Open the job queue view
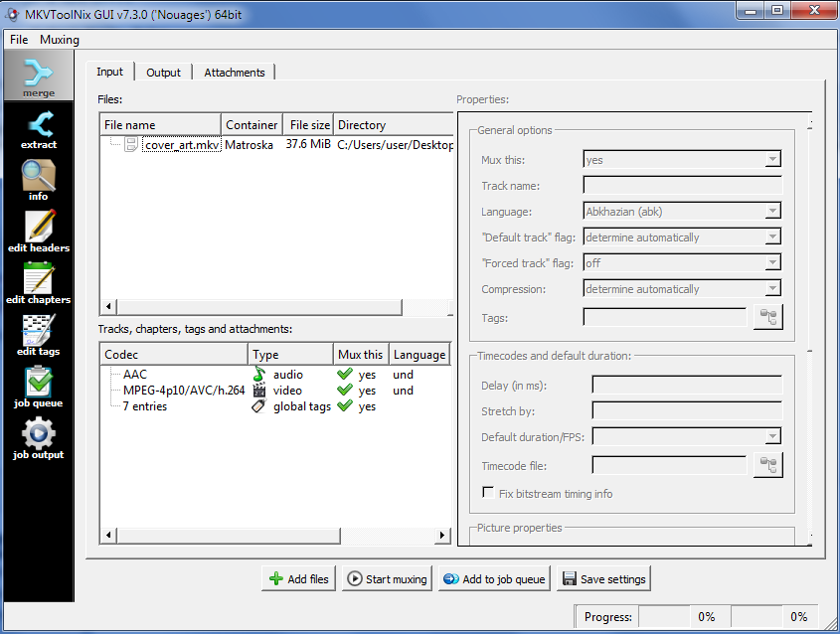The height and width of the screenshot is (634, 840). (x=39, y=388)
